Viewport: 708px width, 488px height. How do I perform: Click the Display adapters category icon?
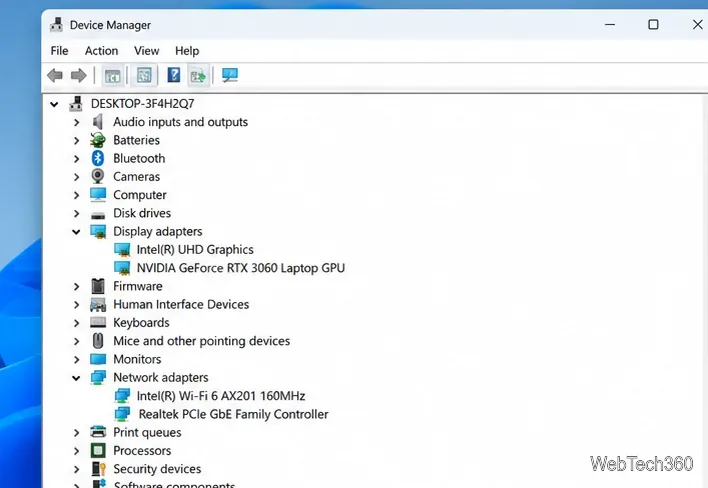click(98, 231)
